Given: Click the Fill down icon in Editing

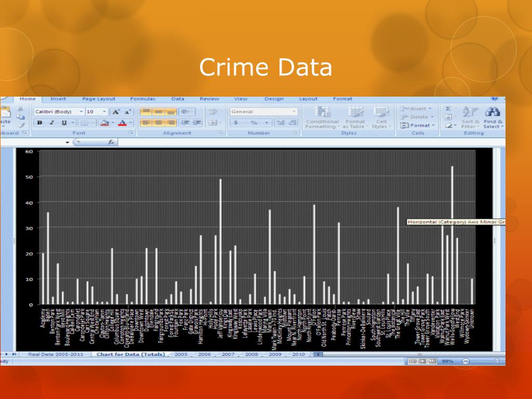Looking at the screenshot, I should [448, 117].
